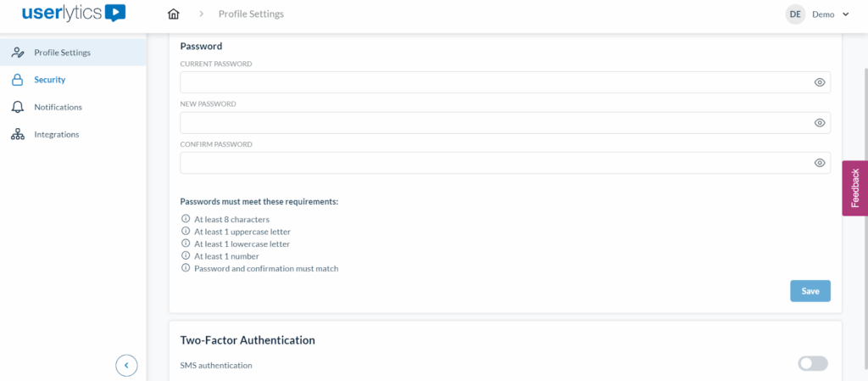Open the Notifications menu item
Image resolution: width=868 pixels, height=381 pixels.
(58, 107)
